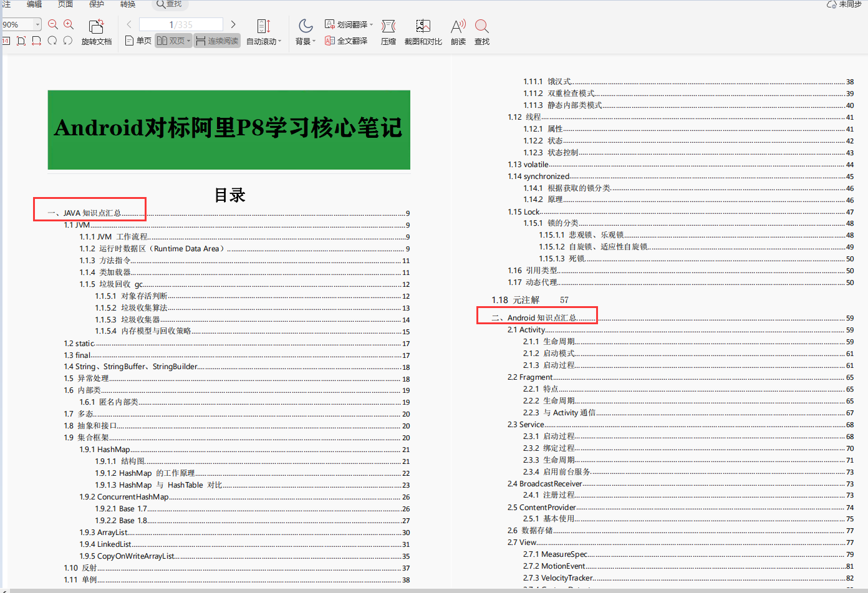Toggle Double Page (双页) view mode
The width and height of the screenshot is (868, 593).
[x=173, y=41]
